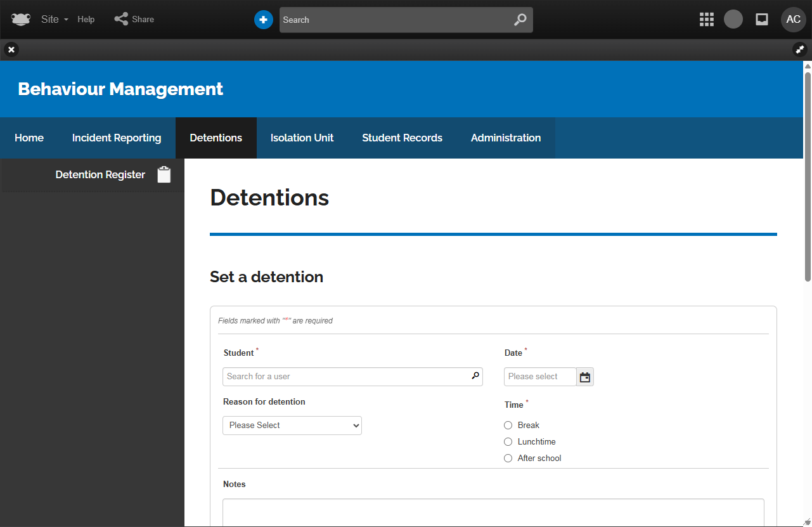The width and height of the screenshot is (812, 527).
Task: Click the frog logo icon
Action: (21, 20)
